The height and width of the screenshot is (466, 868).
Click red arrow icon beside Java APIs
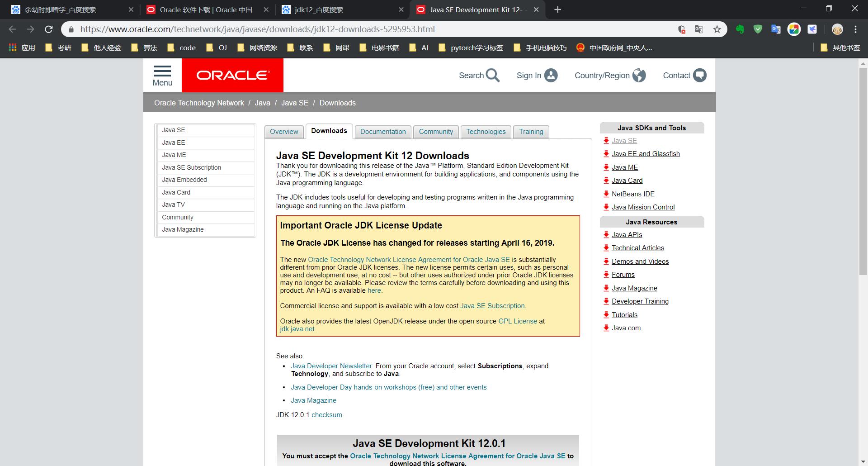[x=606, y=235]
